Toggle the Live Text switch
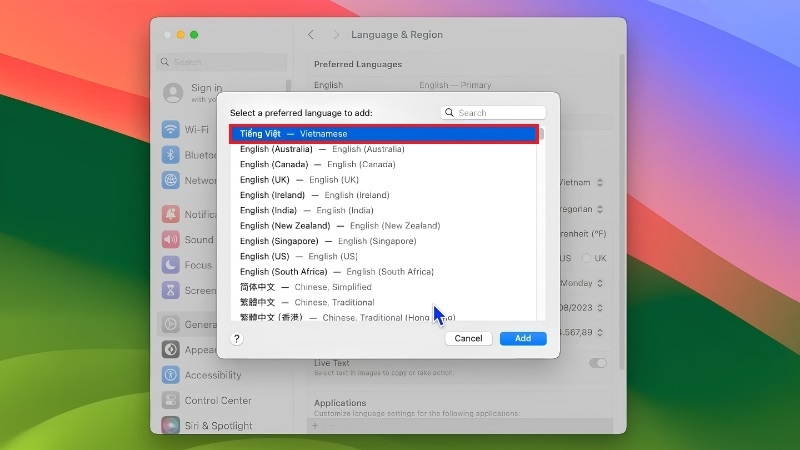Viewport: 800px width, 450px height. click(597, 363)
